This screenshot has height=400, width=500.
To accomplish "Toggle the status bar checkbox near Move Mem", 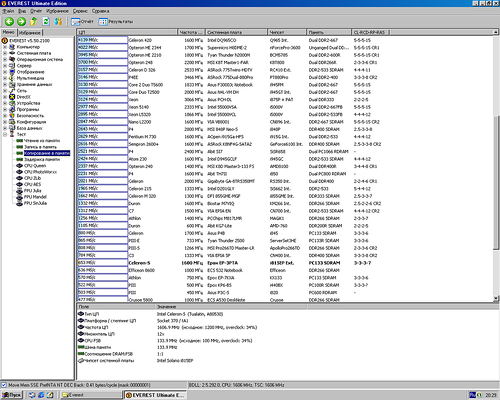I will pos(4,385).
